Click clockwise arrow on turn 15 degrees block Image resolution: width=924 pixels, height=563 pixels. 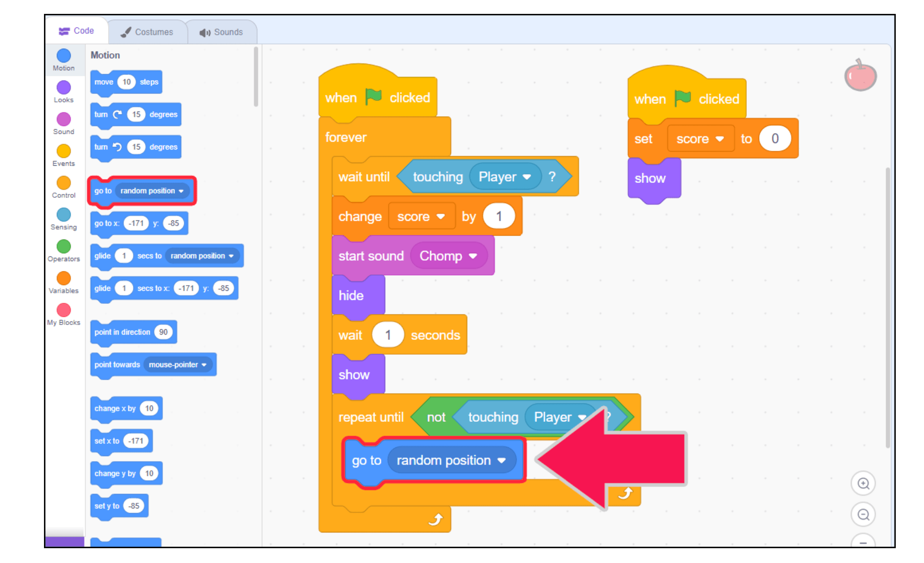pos(118,114)
